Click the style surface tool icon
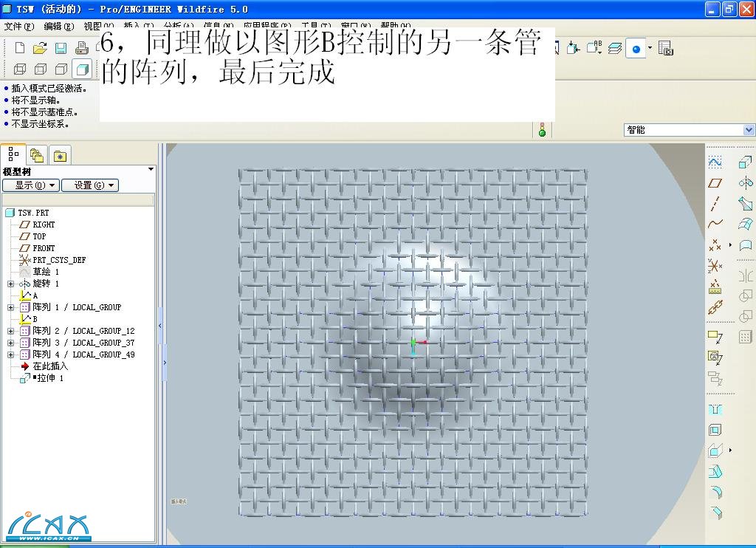Image resolution: width=756 pixels, height=548 pixels. [746, 245]
